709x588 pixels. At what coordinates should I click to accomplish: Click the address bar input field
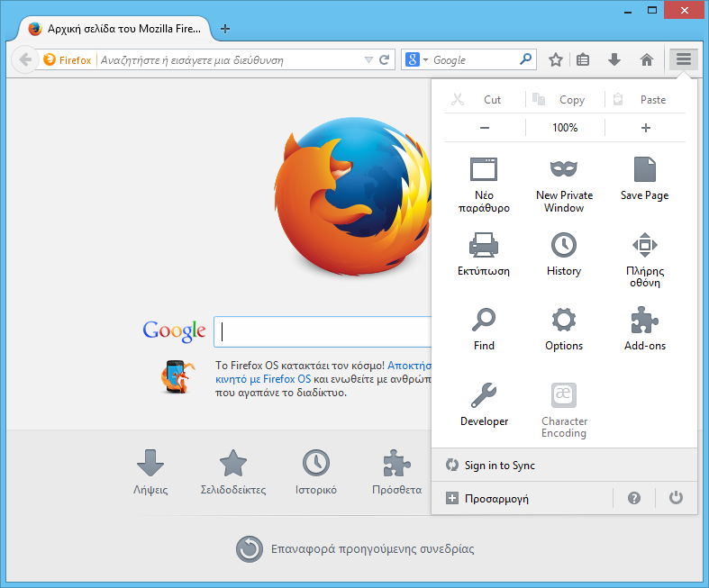pyautogui.click(x=231, y=60)
